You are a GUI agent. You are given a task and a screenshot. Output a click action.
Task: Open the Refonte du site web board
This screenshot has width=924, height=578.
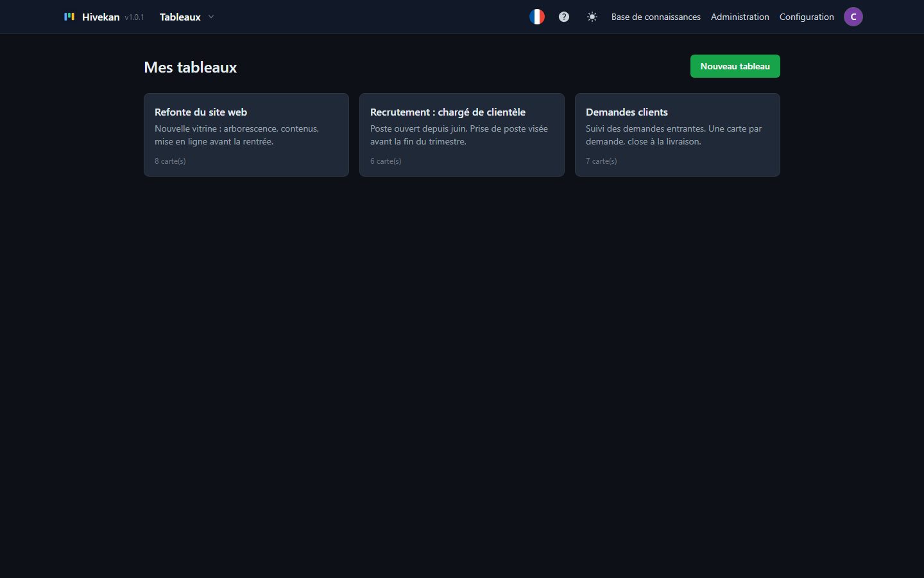pyautogui.click(x=246, y=135)
